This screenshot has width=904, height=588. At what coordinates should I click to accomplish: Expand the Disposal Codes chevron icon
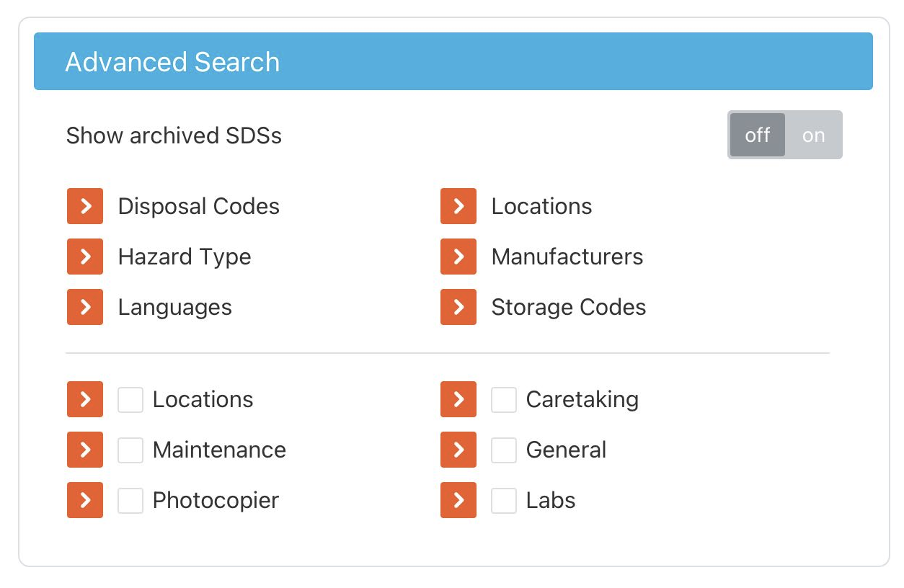[84, 206]
